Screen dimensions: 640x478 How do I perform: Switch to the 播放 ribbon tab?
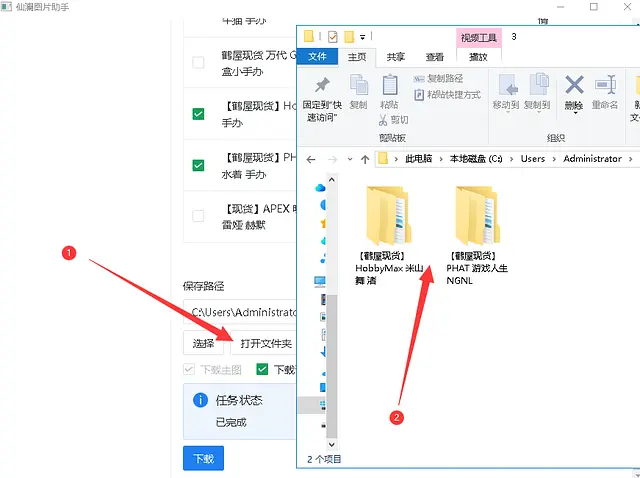(478, 57)
